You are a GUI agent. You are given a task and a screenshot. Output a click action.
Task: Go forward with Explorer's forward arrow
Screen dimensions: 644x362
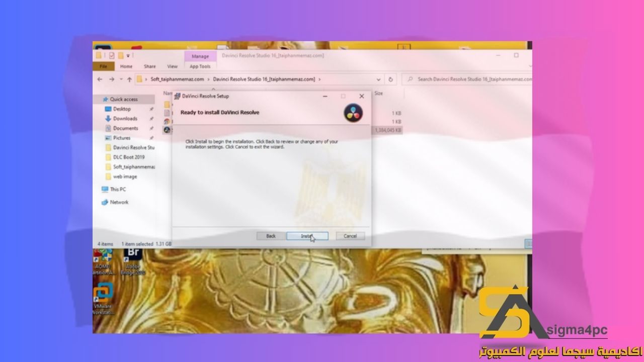pyautogui.click(x=111, y=79)
